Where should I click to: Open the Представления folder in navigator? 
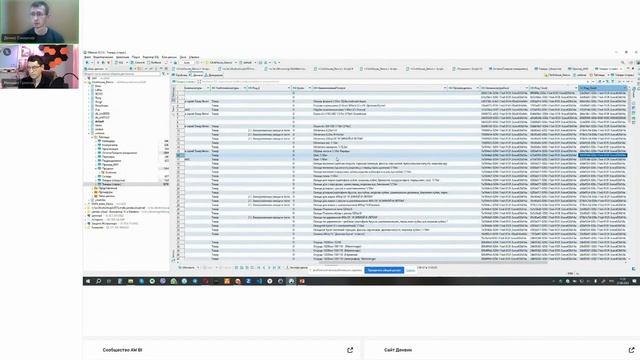click(x=108, y=188)
